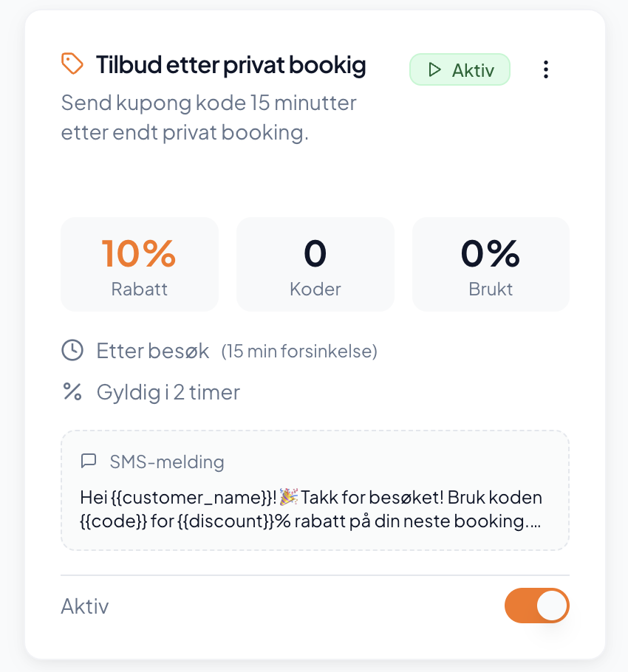
Task: Click the Aktiv status badge
Action: click(x=460, y=70)
